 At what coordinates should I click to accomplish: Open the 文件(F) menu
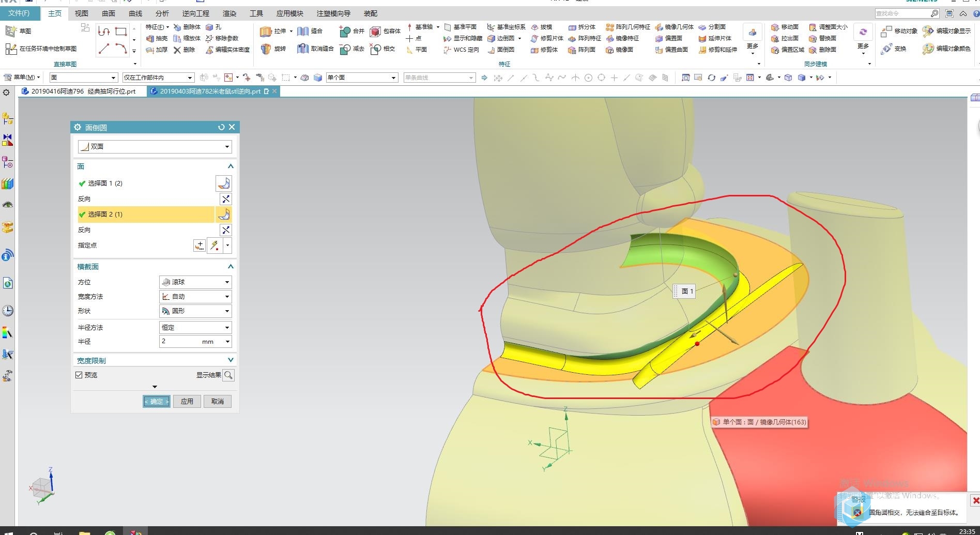(x=20, y=13)
